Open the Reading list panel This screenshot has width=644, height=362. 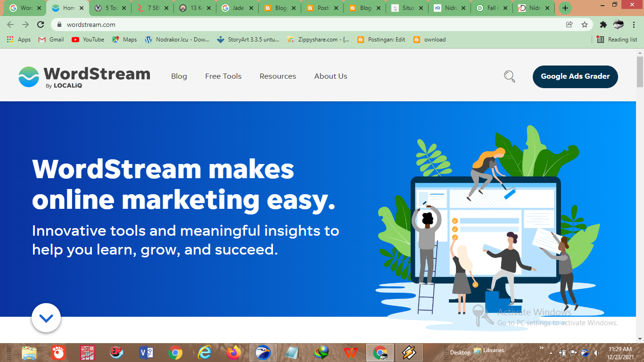[617, 40]
